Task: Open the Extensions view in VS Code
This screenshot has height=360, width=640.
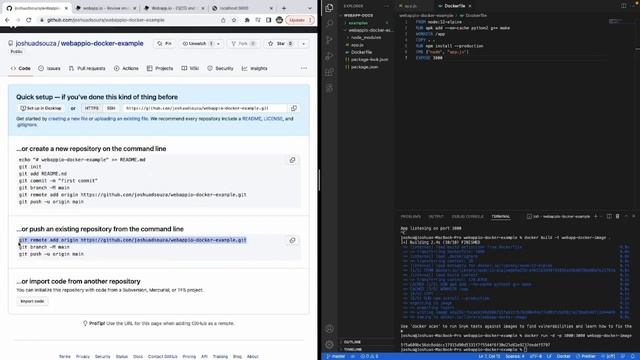Action: [329, 72]
